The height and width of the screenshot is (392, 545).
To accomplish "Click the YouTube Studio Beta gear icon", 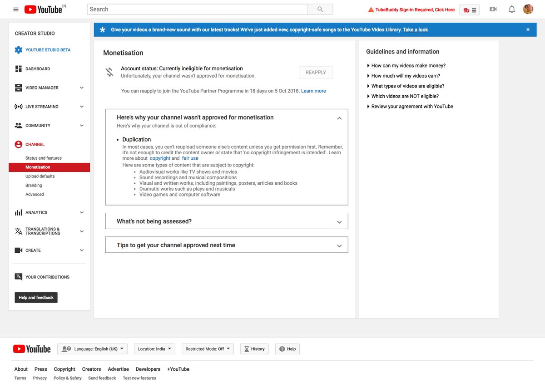I will [18, 50].
